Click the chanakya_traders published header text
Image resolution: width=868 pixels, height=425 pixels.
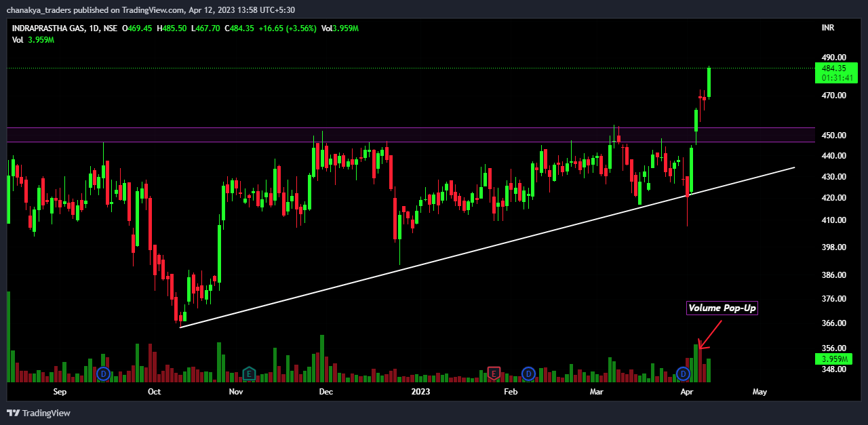pyautogui.click(x=151, y=9)
